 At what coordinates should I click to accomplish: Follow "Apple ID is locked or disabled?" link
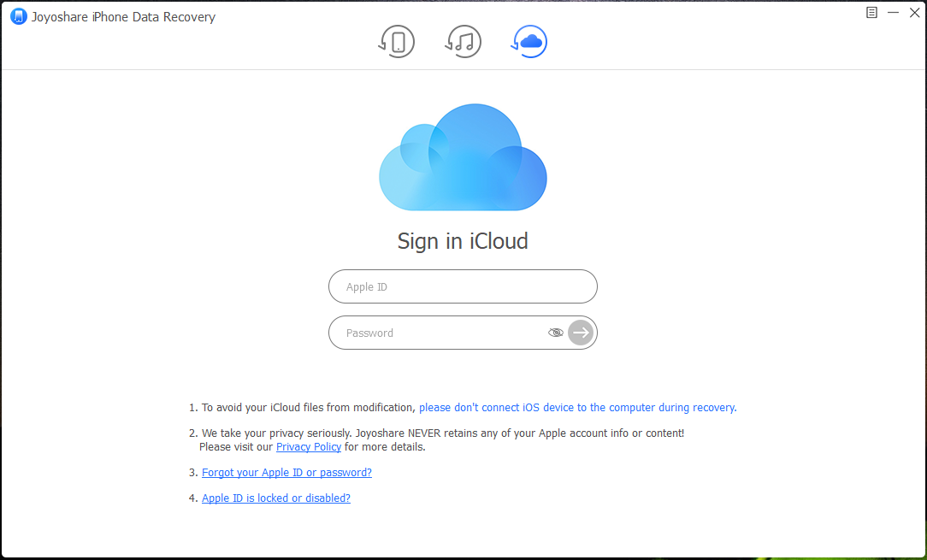coord(275,498)
